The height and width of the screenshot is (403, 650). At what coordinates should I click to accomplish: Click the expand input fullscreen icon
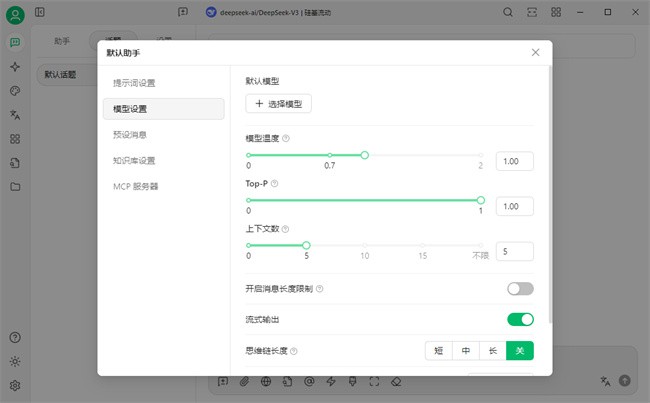point(374,381)
